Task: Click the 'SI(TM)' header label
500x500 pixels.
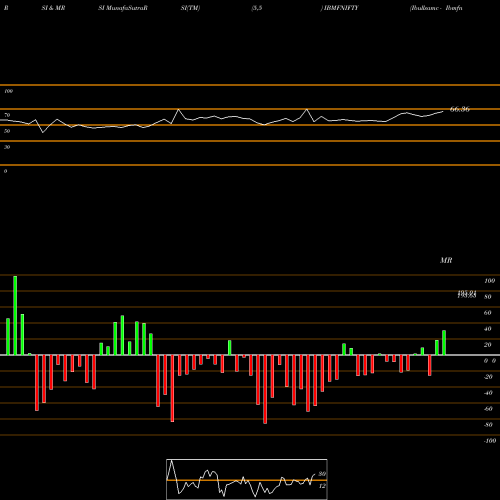Action: coord(190,8)
